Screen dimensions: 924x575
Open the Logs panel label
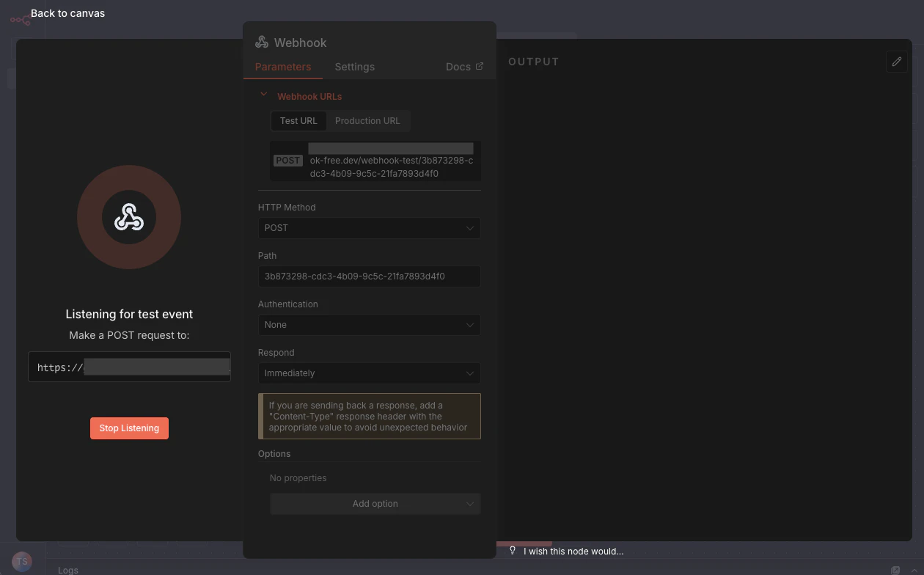(68, 570)
